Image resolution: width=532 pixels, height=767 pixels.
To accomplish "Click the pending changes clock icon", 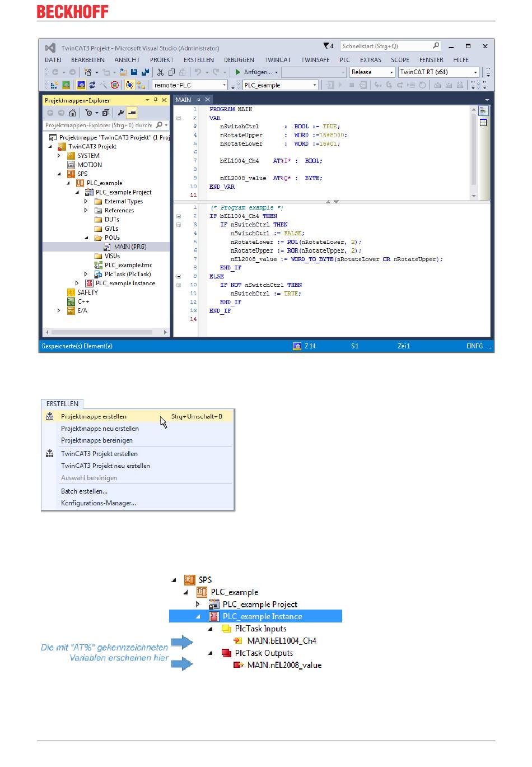I will [89, 113].
